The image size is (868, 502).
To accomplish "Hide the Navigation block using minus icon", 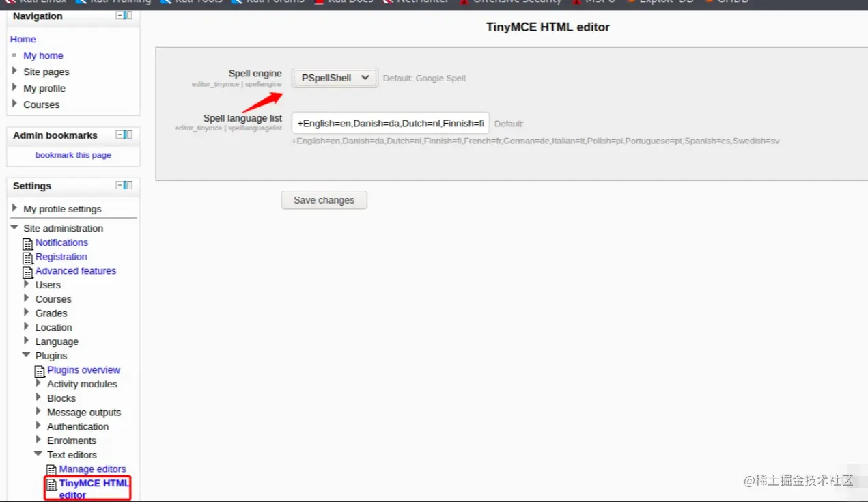I will click(120, 16).
